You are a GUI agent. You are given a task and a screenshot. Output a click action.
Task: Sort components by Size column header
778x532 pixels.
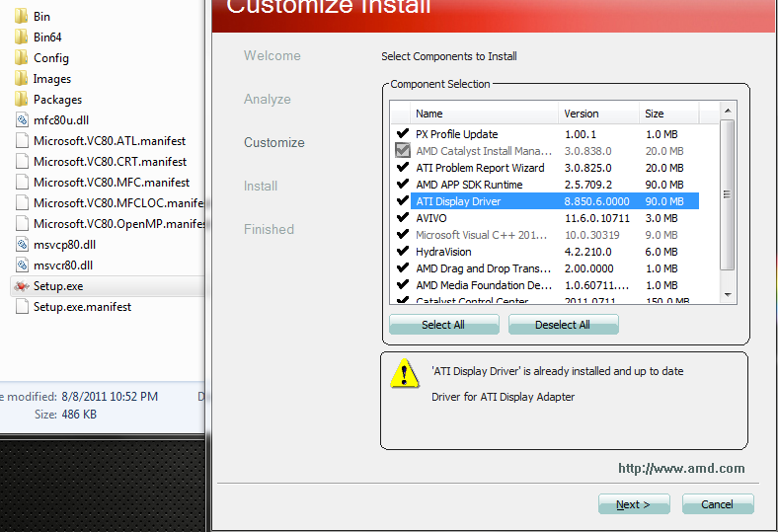[668, 114]
